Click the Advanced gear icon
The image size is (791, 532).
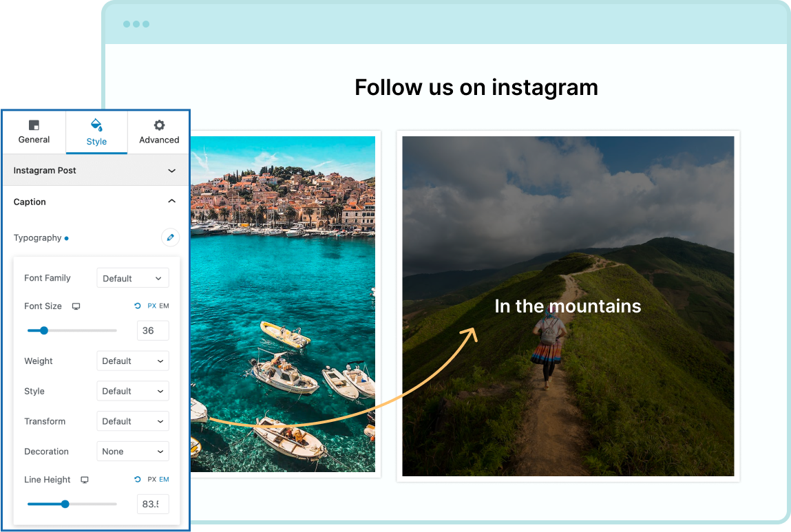click(158, 125)
